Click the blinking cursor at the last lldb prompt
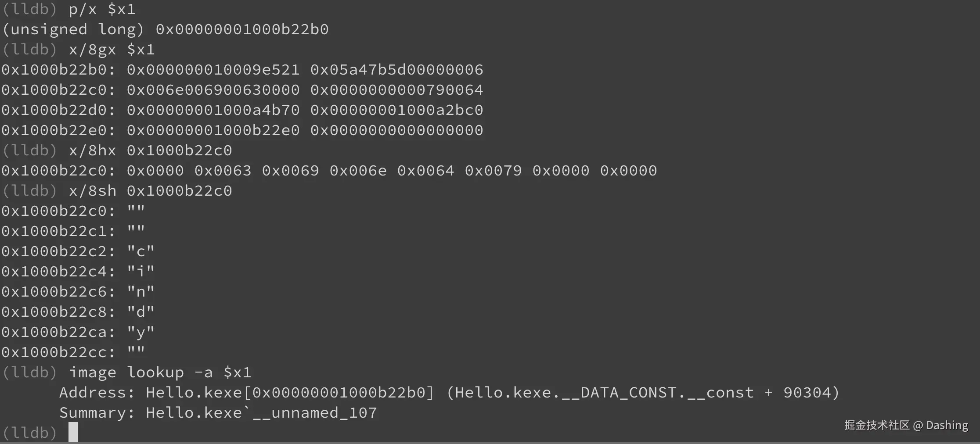 point(73,432)
